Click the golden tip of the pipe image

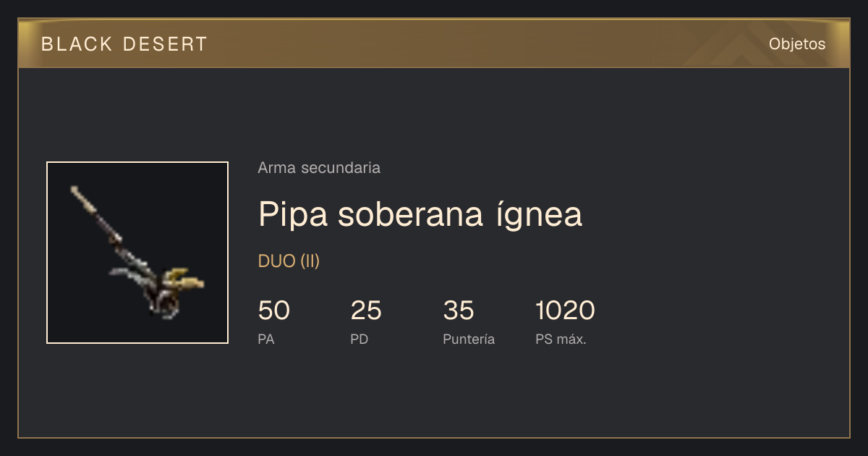185,279
